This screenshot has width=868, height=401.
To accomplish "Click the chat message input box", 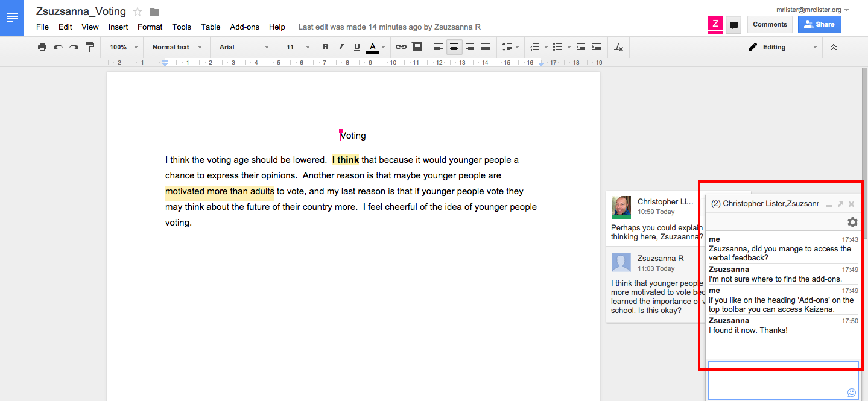I will (x=783, y=380).
